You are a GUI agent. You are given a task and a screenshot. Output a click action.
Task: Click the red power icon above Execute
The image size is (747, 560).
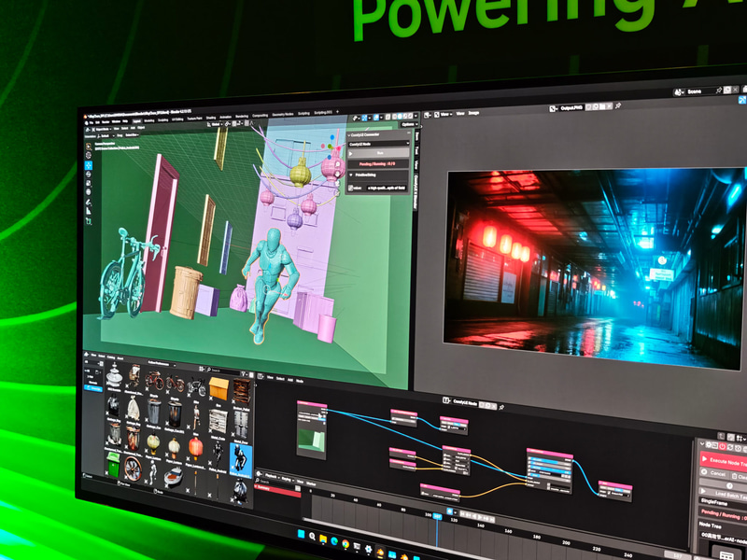coord(722,447)
